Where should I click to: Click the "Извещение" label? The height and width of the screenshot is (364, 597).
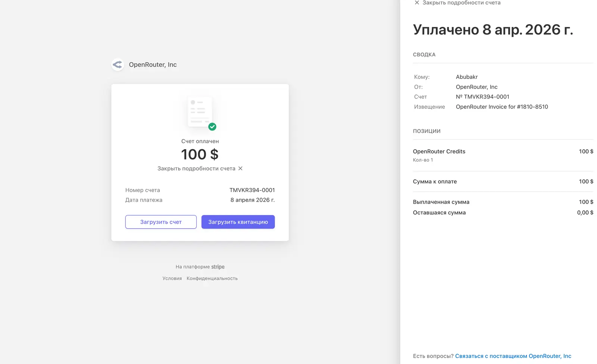[x=429, y=107]
